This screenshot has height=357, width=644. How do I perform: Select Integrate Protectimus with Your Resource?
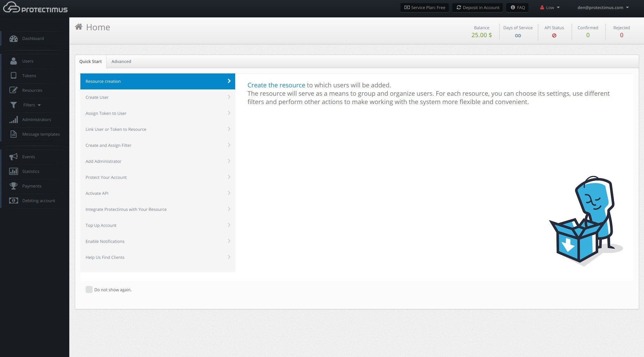pos(158,209)
